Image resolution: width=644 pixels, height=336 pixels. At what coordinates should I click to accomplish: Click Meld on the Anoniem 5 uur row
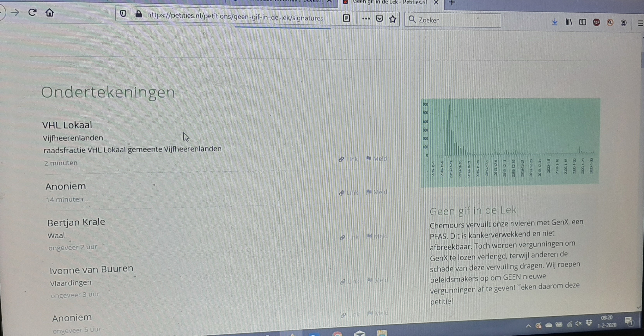tap(378, 313)
